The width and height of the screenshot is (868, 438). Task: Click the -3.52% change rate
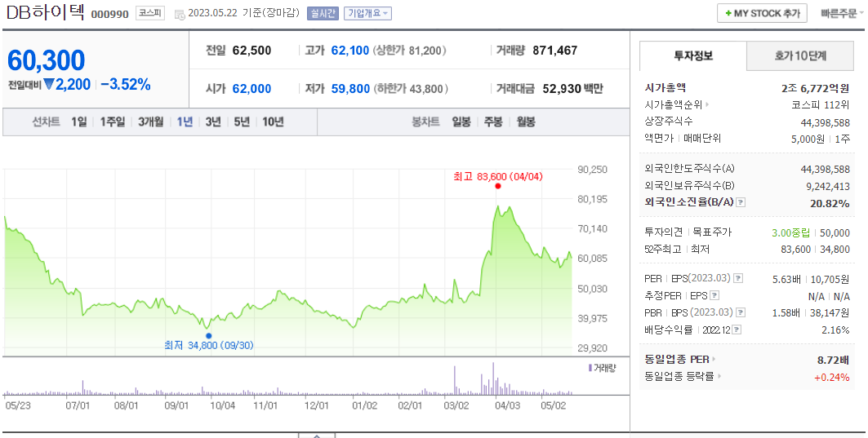(126, 85)
